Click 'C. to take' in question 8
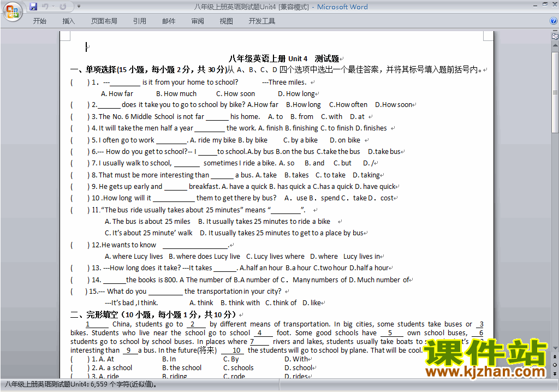Viewport: 559px width, 392px height. click(x=330, y=175)
